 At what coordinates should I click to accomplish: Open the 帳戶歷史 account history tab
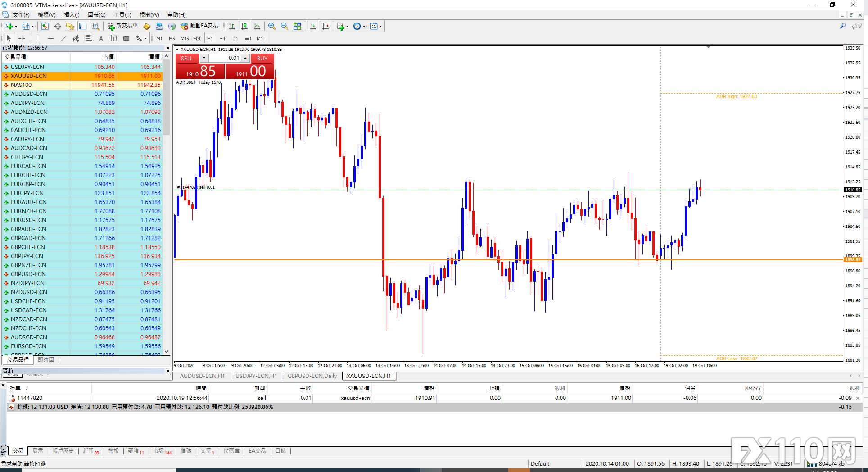[63, 451]
